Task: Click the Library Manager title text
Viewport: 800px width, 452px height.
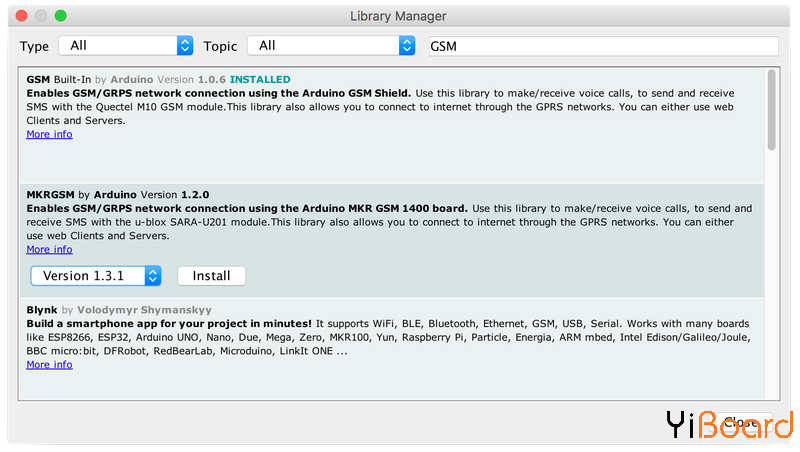Action: pyautogui.click(x=398, y=16)
